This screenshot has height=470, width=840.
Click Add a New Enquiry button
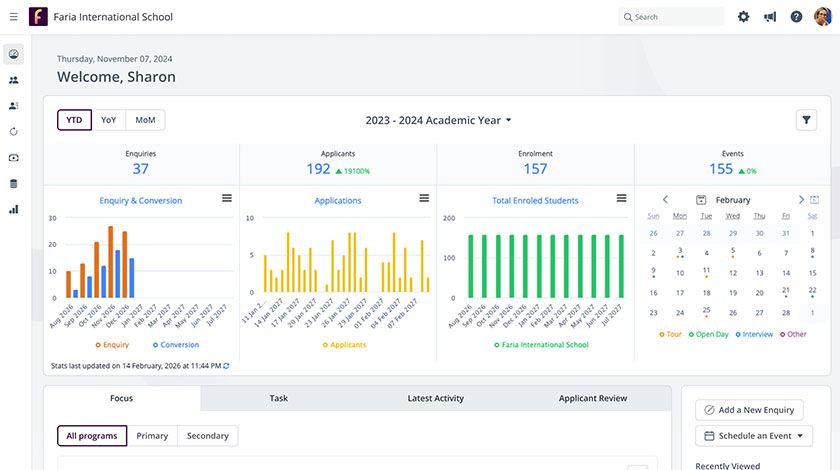(749, 410)
